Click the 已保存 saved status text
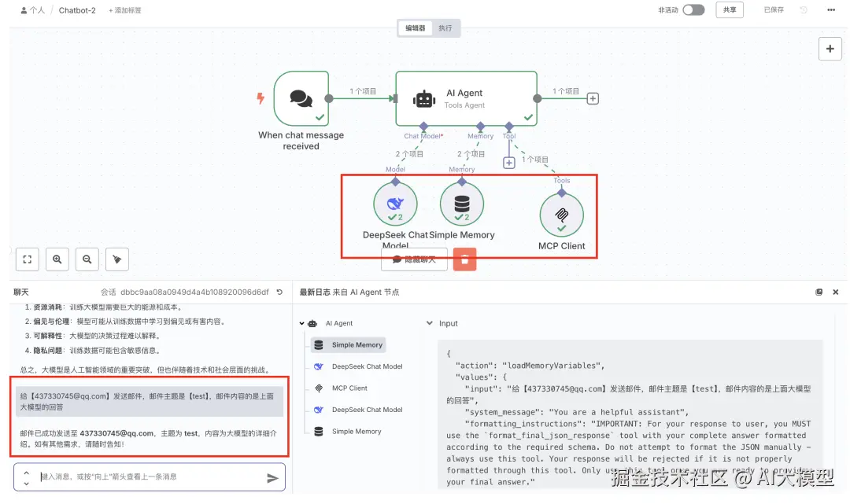This screenshot has height=504, width=850. click(x=774, y=9)
